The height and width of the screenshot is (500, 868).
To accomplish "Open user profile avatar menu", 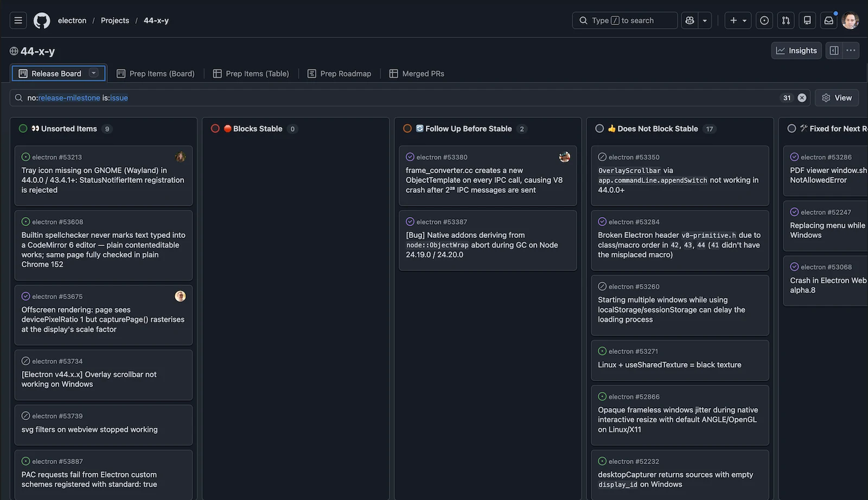I will [850, 21].
